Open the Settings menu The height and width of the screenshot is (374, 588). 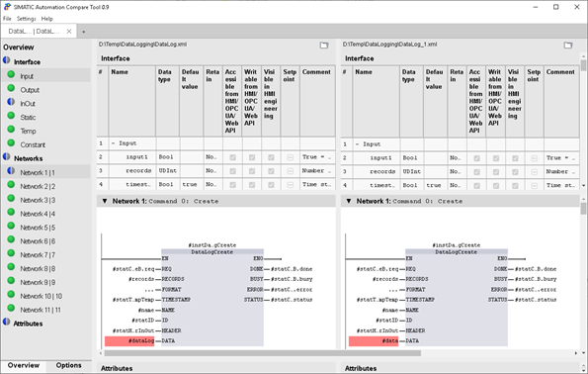[x=27, y=19]
